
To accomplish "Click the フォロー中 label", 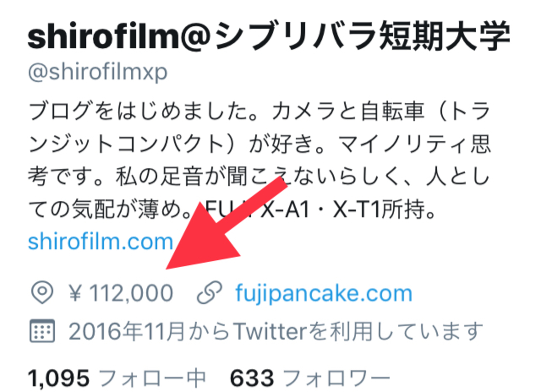I will point(152,378).
